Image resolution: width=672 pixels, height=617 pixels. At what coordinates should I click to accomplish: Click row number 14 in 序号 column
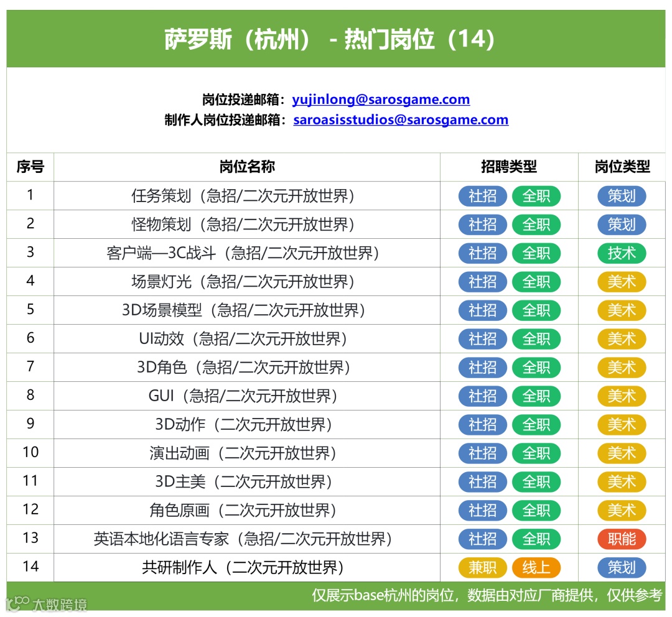click(30, 567)
